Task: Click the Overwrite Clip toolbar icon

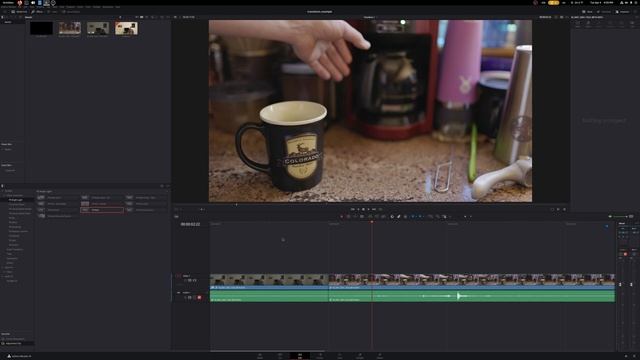Action: 377,216
